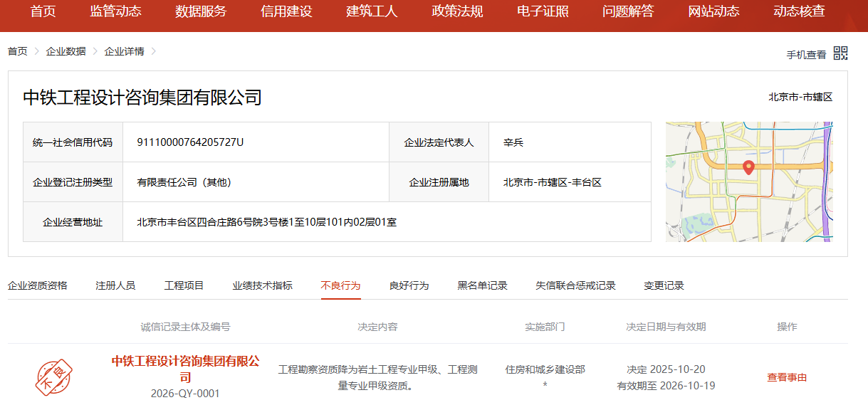Image resolution: width=868 pixels, height=405 pixels.
Task: Click the 企业数据 breadcrumb link
Action: click(x=66, y=51)
